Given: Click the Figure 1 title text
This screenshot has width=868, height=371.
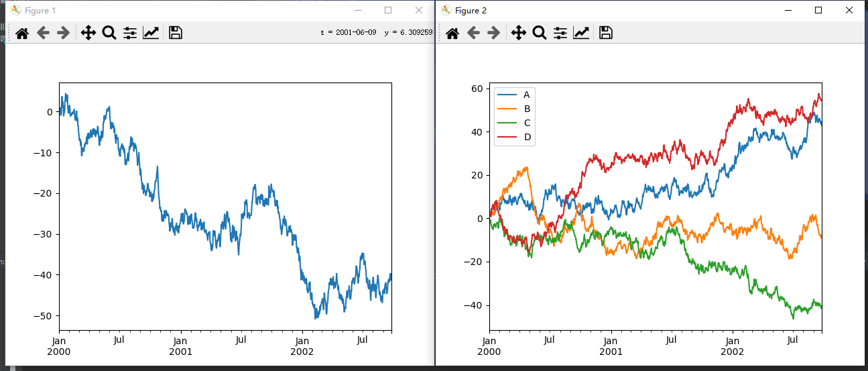Looking at the screenshot, I should [40, 10].
